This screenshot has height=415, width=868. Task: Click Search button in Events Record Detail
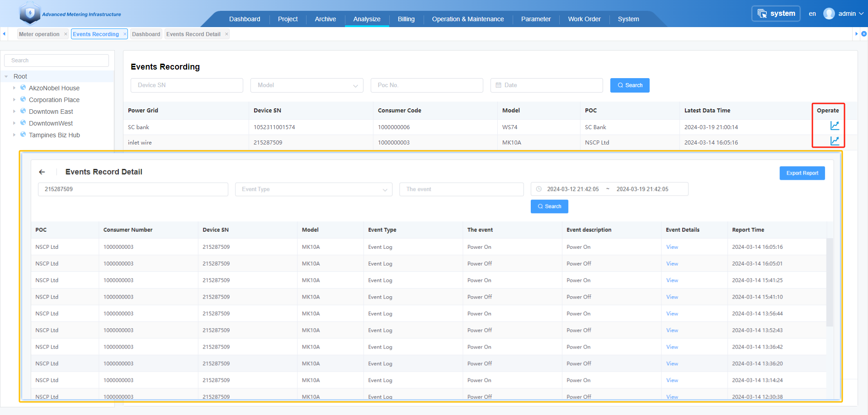pyautogui.click(x=549, y=206)
